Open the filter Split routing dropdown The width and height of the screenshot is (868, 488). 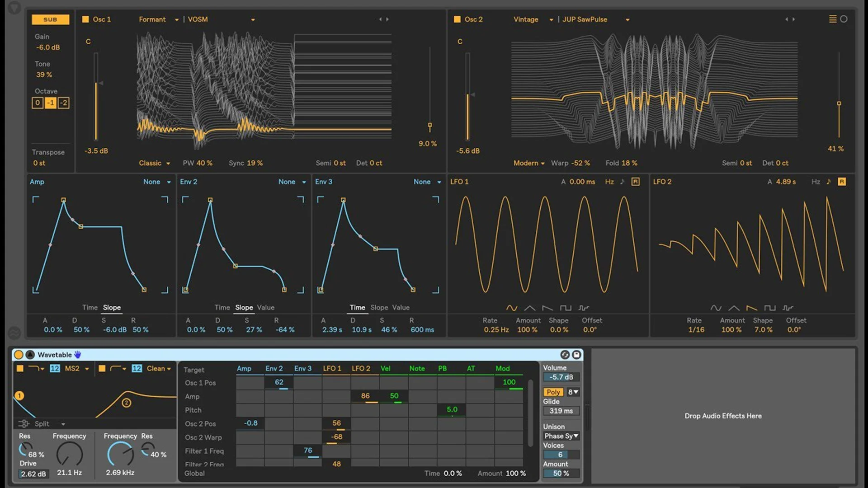(x=50, y=424)
